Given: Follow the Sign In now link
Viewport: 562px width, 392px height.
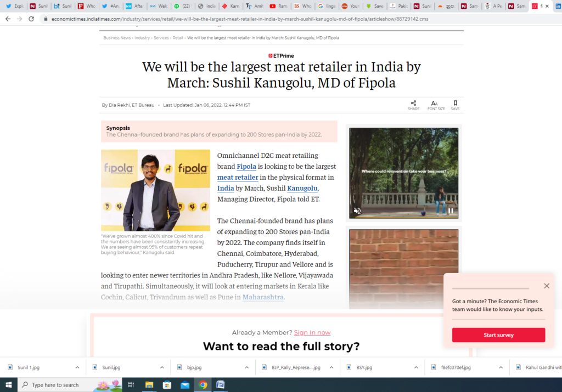Looking at the screenshot, I should (x=312, y=333).
